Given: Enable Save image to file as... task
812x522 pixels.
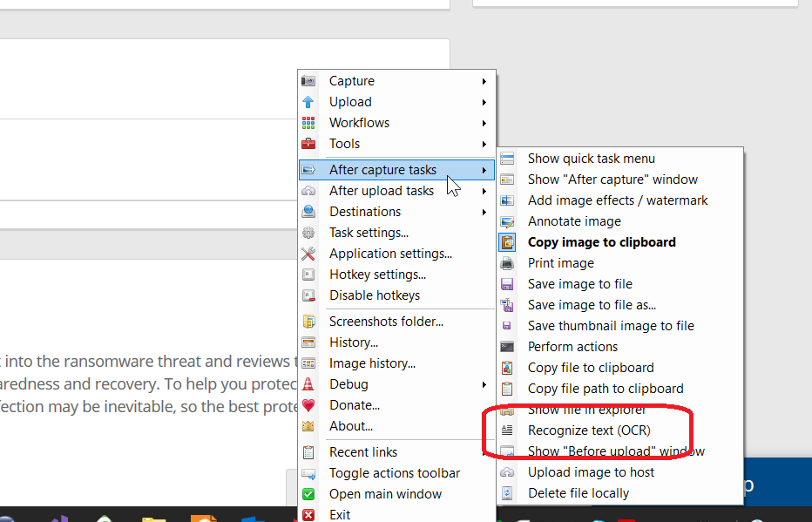Looking at the screenshot, I should point(619,305).
